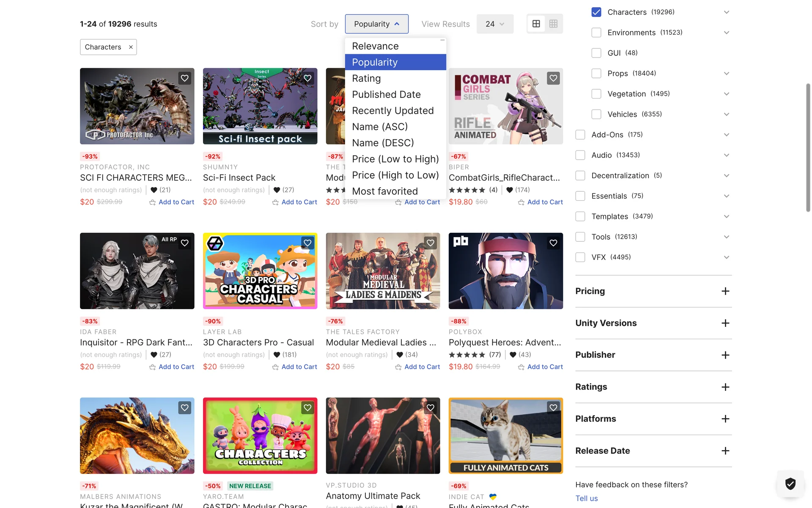Open the Modular Medieval Ladies thumbnail
The height and width of the screenshot is (508, 812).
coord(383,271)
